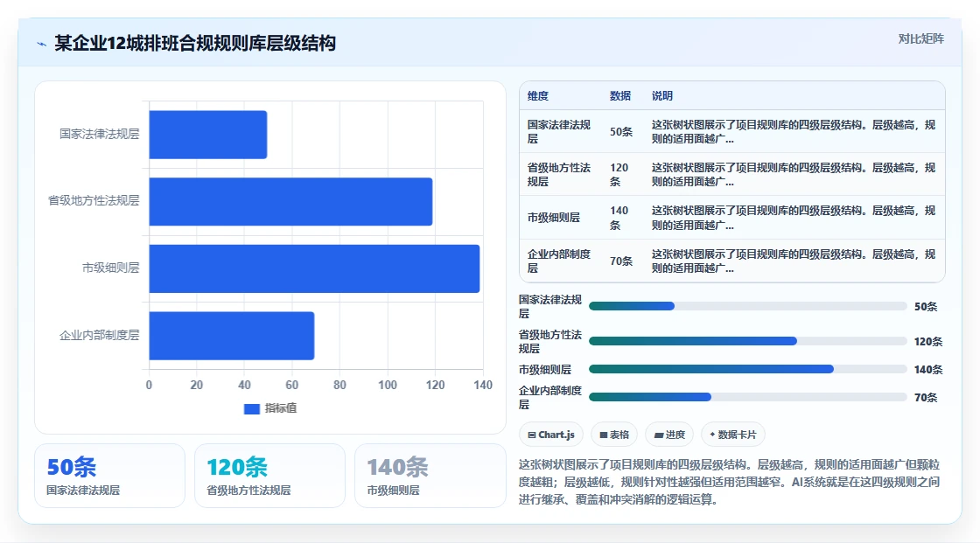Click table cell 省级地方性法规层 in 维度 column

pyautogui.click(x=559, y=175)
